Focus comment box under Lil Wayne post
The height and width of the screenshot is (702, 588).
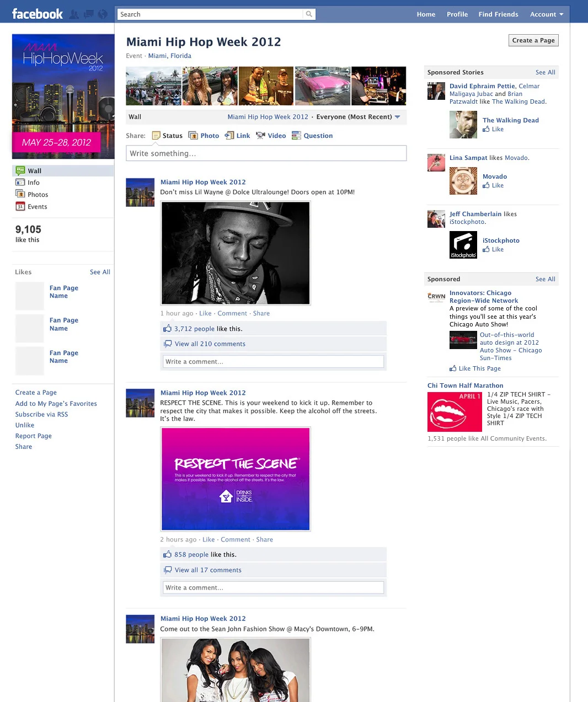coord(274,362)
